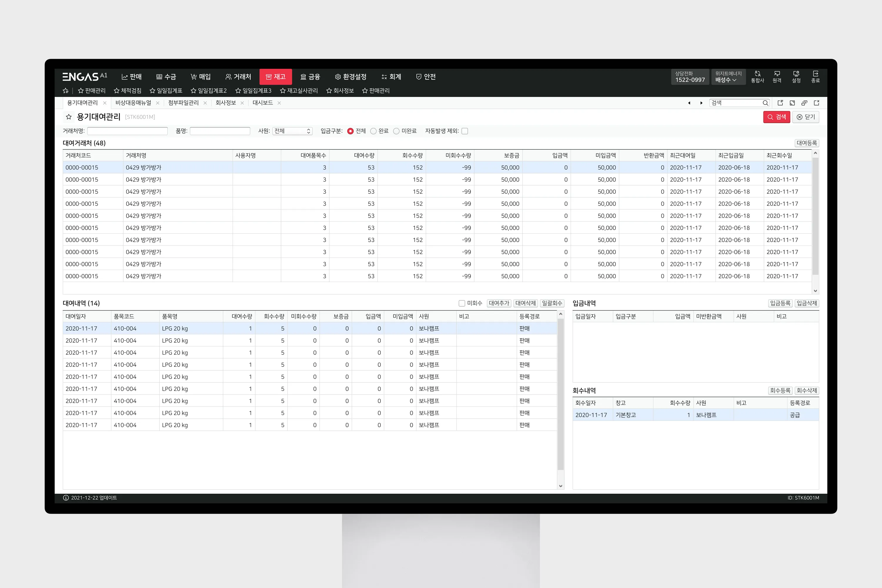The height and width of the screenshot is (588, 882).
Task: Click the close-all-tabs window icon
Action: point(816,103)
